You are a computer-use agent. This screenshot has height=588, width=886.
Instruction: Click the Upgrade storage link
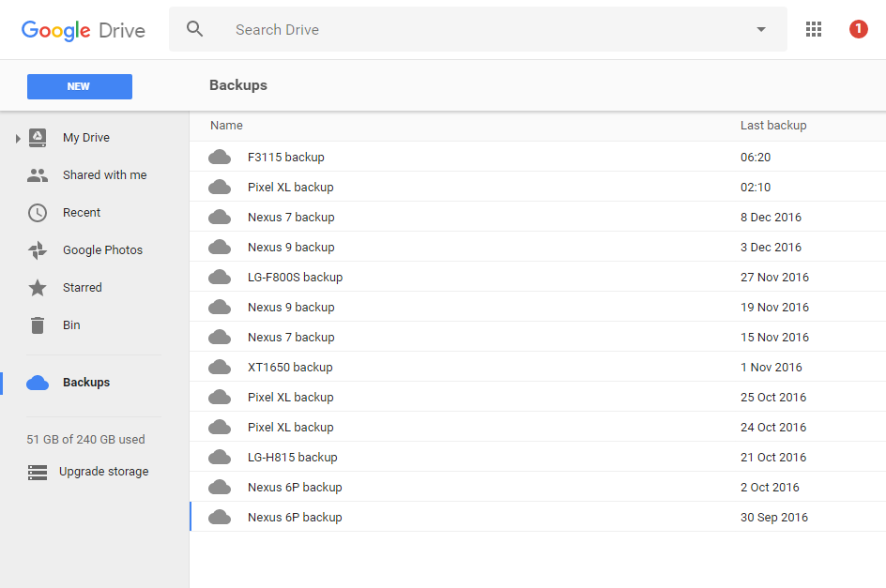103,472
